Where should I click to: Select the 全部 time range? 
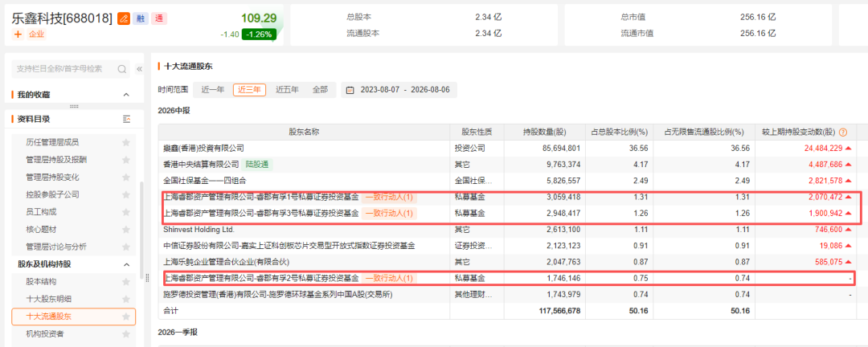tap(320, 90)
